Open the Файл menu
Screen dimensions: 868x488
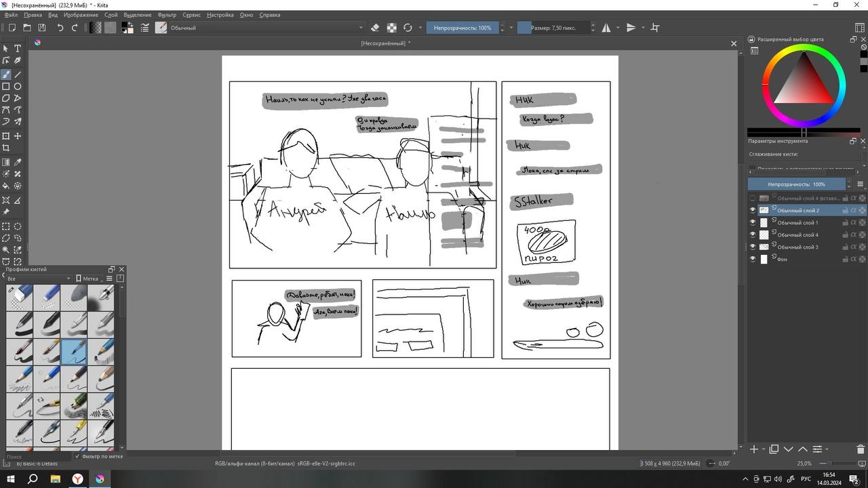11,14
